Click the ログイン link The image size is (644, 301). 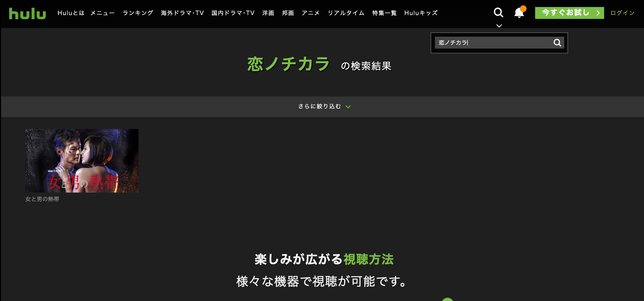[622, 13]
